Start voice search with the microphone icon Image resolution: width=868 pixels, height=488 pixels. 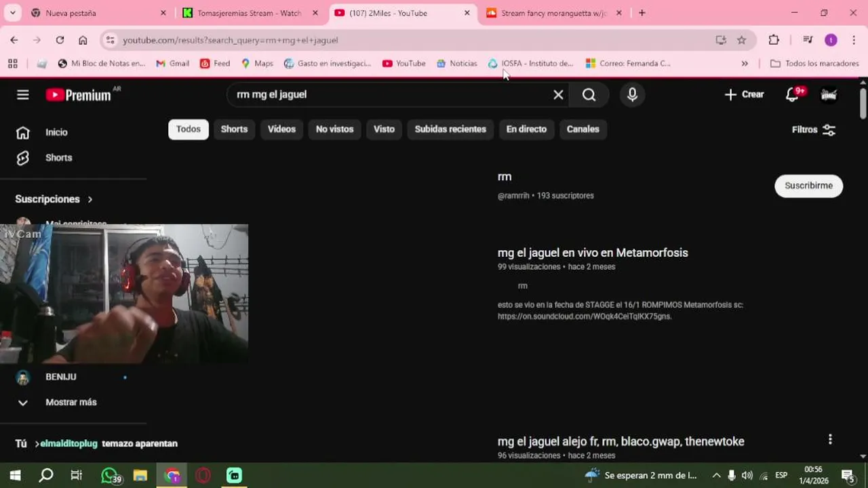pyautogui.click(x=632, y=95)
